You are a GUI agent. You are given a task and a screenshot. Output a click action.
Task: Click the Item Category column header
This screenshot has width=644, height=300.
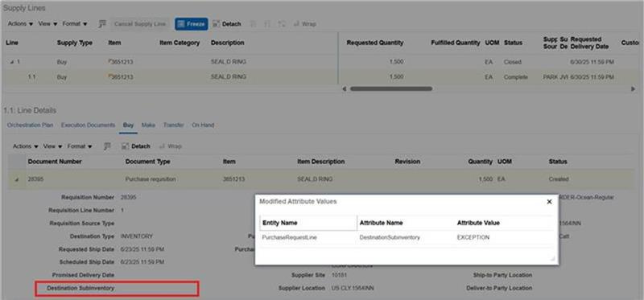tap(180, 43)
